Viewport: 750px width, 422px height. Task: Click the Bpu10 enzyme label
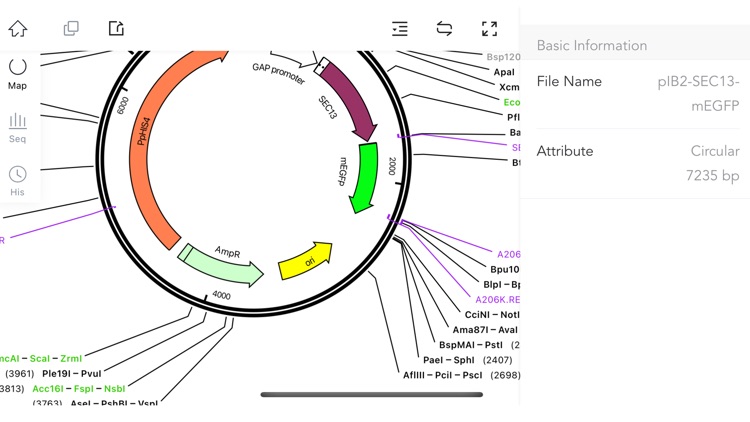coord(505,269)
